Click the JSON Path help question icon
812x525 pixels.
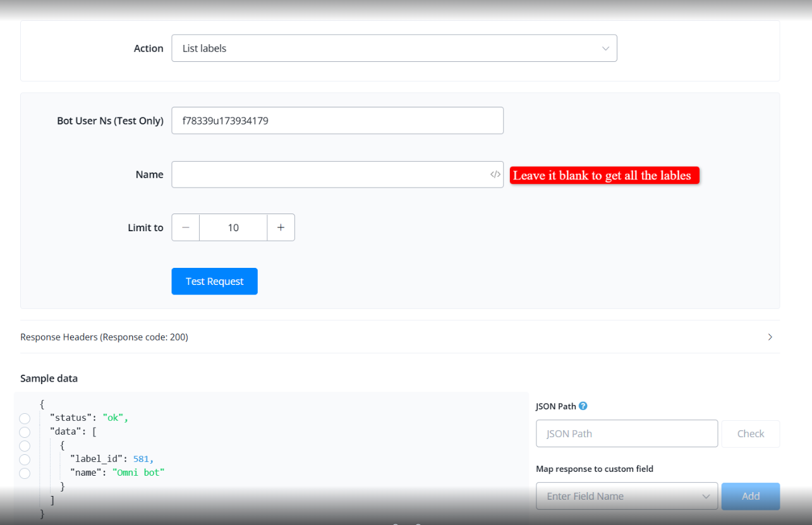click(x=583, y=406)
